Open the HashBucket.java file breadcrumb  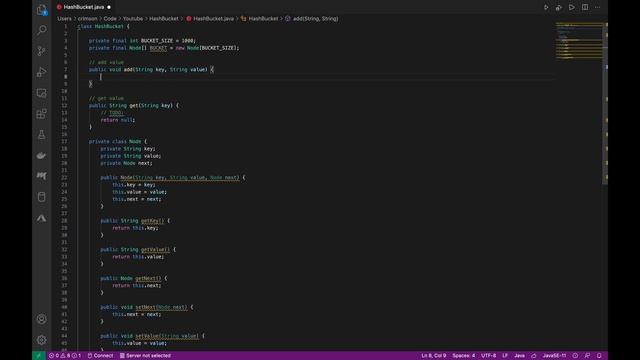coord(210,18)
